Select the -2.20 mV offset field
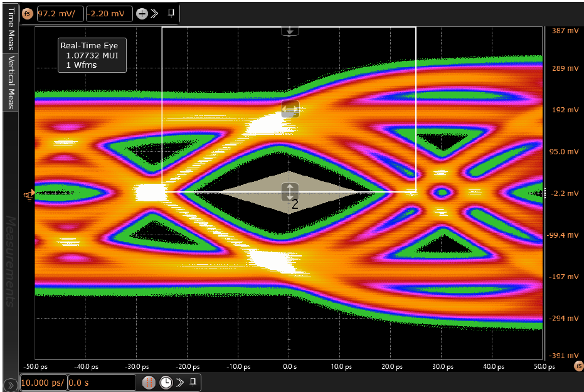The width and height of the screenshot is (584, 392). (109, 14)
